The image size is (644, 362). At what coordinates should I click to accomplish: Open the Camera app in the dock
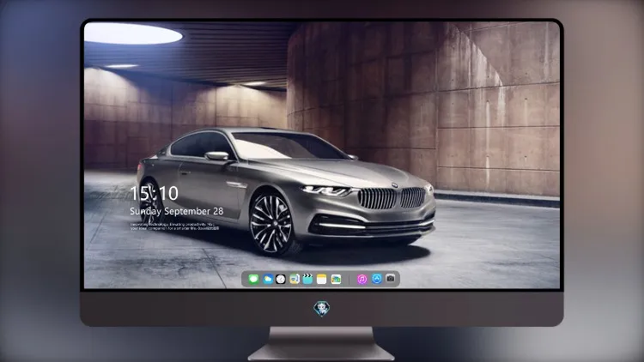click(391, 279)
